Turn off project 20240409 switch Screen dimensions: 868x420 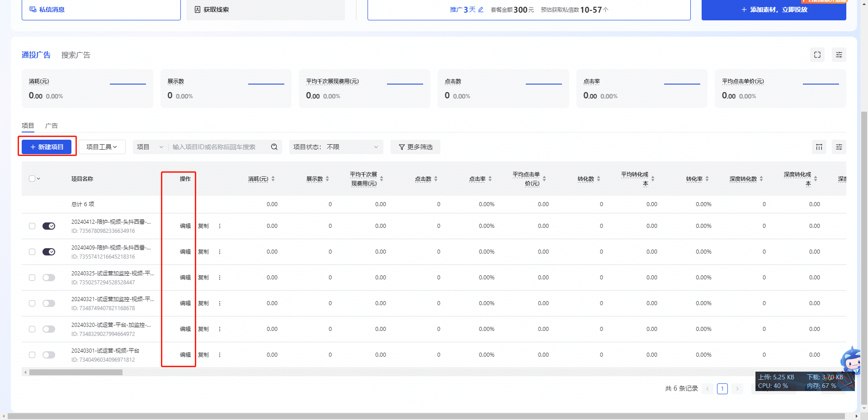[x=49, y=252]
